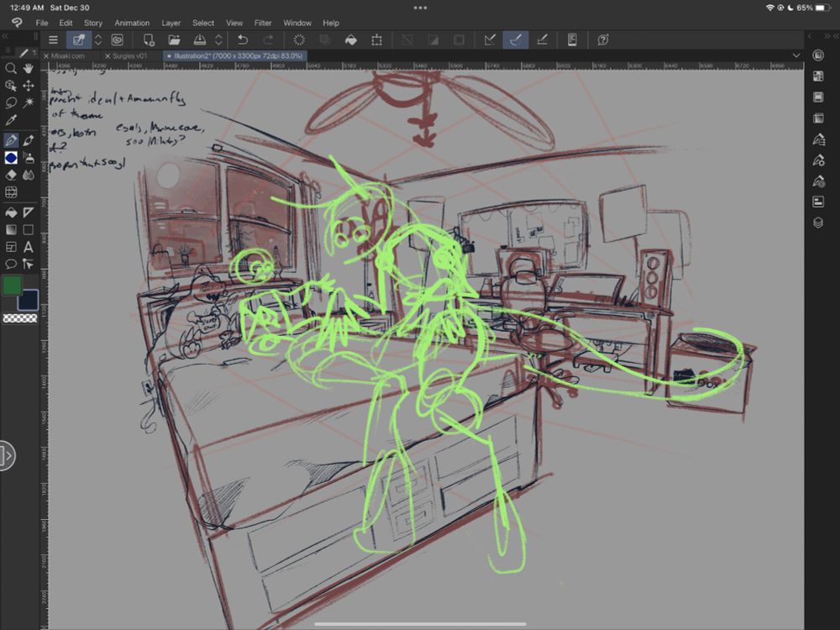This screenshot has height=630, width=840.
Task: Select the Frame border panel tool
Action: pos(11,247)
